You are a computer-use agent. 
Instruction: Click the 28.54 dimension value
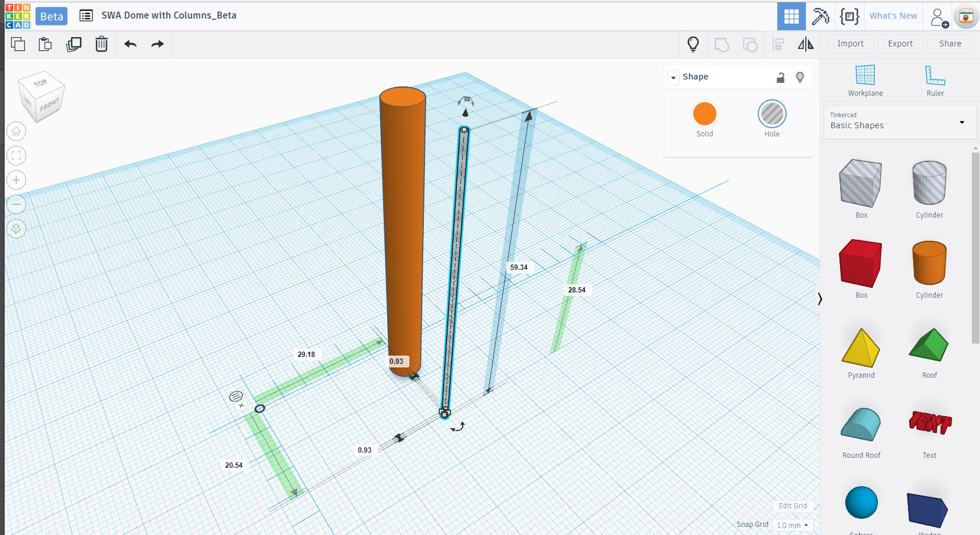click(x=577, y=290)
